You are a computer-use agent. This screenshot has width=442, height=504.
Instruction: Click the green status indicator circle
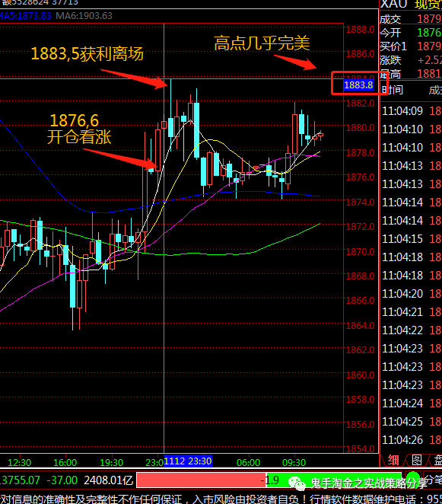tap(413, 478)
